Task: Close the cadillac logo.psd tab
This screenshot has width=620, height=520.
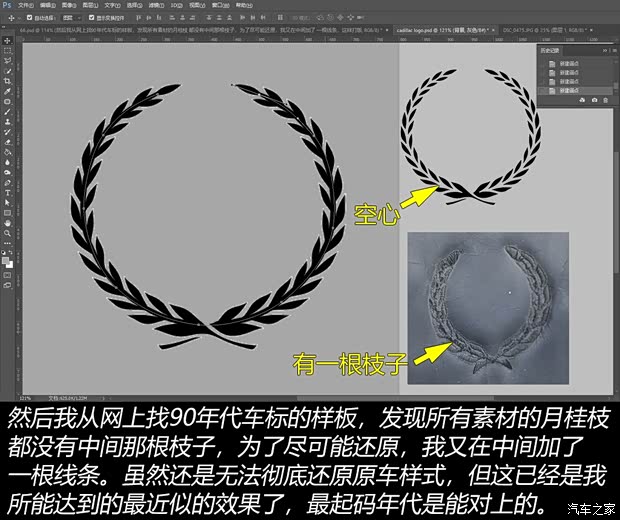Action: (x=493, y=30)
